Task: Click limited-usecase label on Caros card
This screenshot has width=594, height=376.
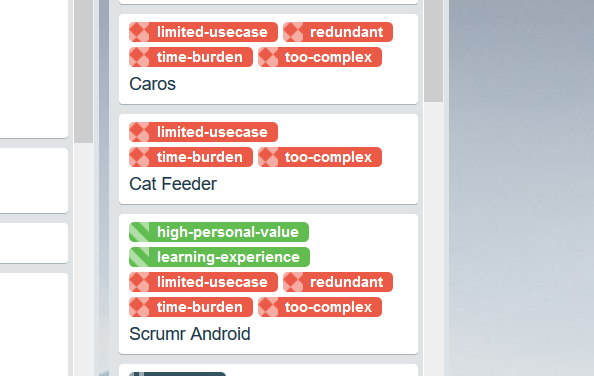Action: pyautogui.click(x=203, y=32)
